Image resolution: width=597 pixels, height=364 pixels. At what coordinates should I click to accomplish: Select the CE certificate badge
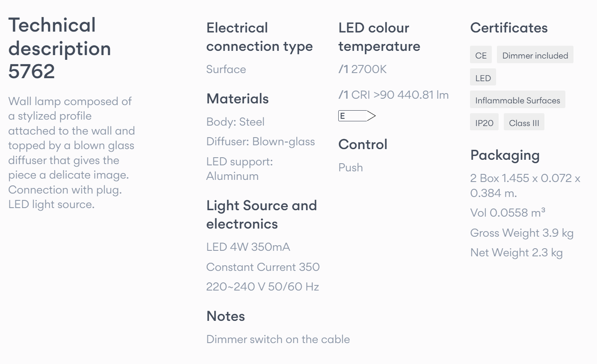tap(481, 55)
